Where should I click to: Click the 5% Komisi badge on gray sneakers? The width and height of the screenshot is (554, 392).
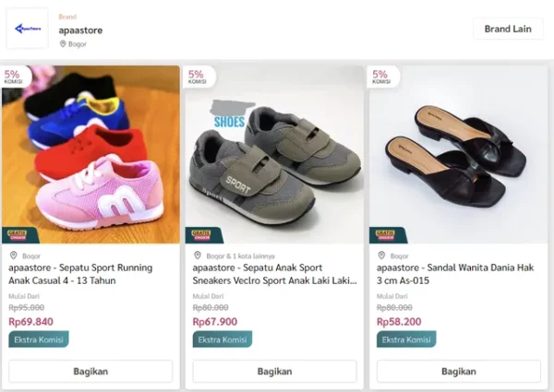(x=197, y=76)
